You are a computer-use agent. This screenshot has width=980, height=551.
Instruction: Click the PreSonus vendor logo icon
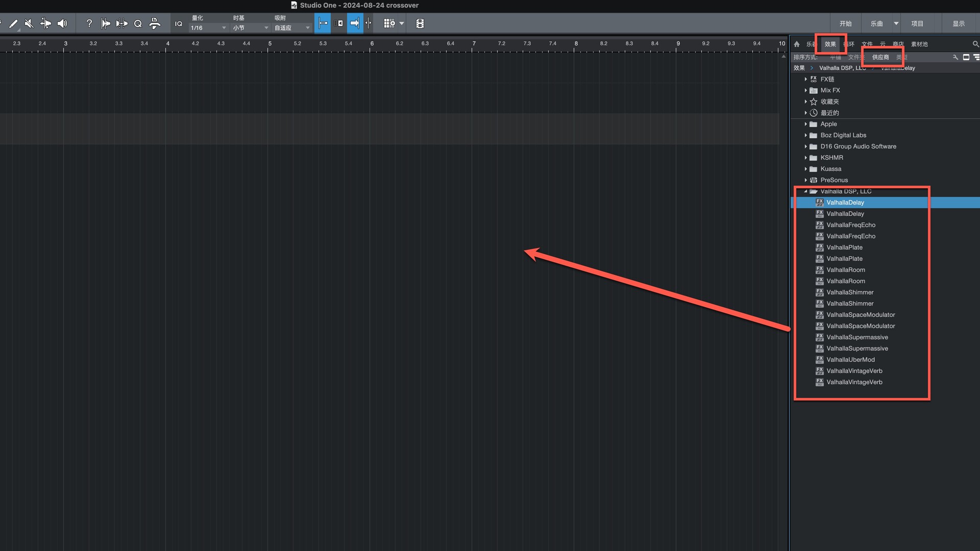point(814,180)
